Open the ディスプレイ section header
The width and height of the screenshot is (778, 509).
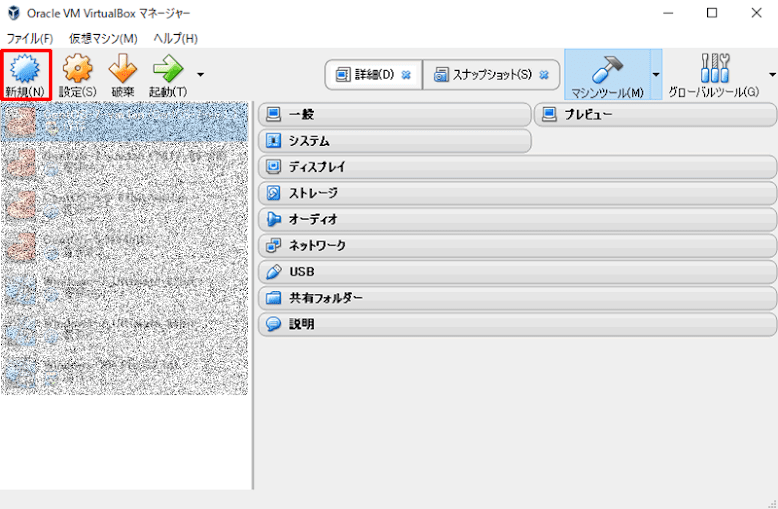pyautogui.click(x=518, y=167)
